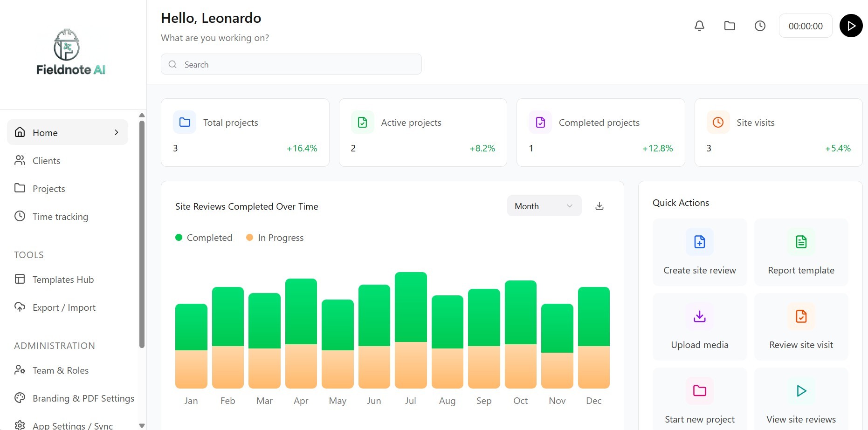The height and width of the screenshot is (430, 868).
Task: Click Active projects +8.2% value
Action: point(482,148)
